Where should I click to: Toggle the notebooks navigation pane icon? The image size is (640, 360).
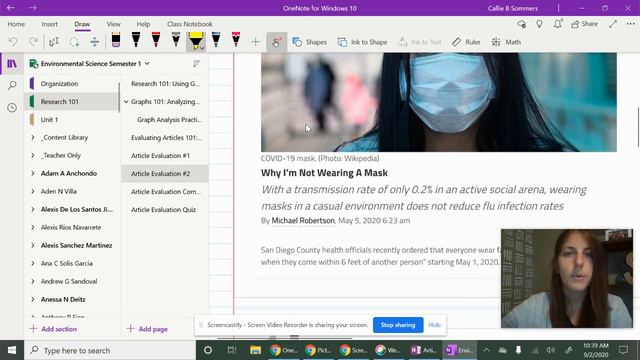(12, 64)
